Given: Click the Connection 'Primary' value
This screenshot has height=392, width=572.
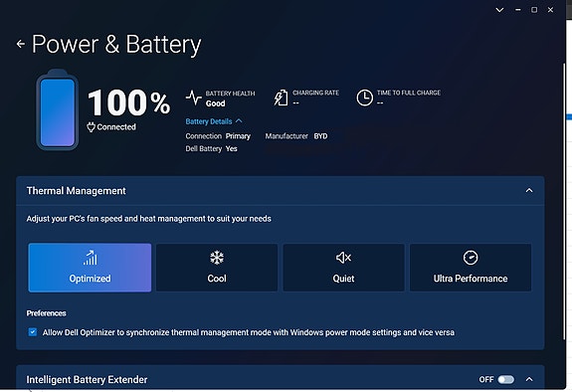Looking at the screenshot, I should (238, 136).
